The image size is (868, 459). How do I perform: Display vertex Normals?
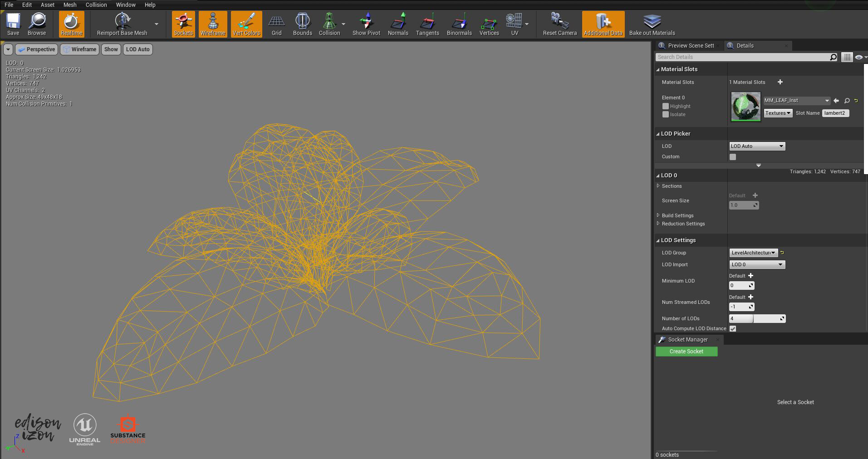(398, 24)
